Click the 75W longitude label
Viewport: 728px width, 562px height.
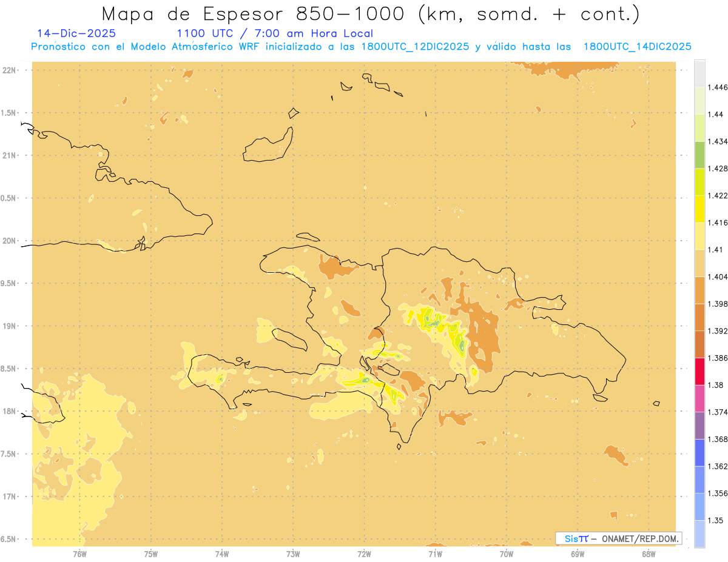point(150,554)
